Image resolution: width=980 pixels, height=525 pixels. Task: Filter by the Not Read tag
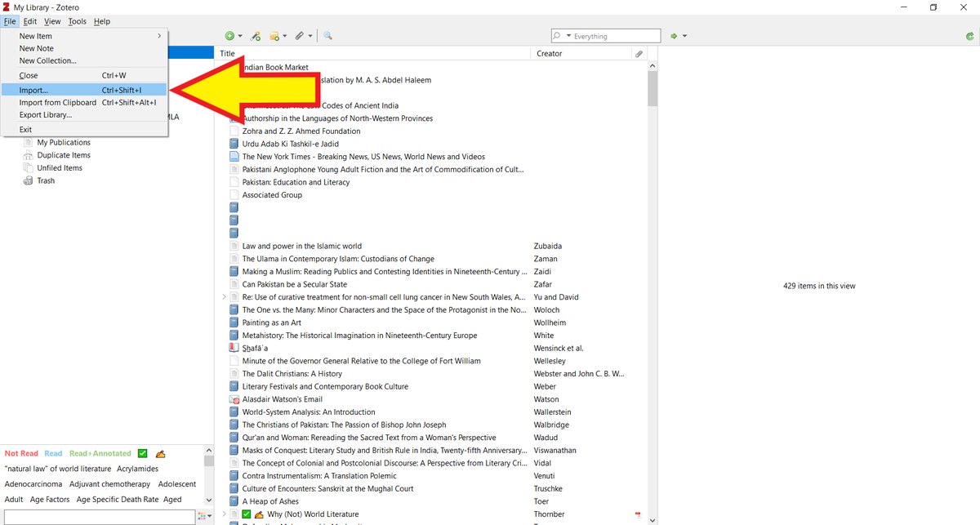point(21,453)
